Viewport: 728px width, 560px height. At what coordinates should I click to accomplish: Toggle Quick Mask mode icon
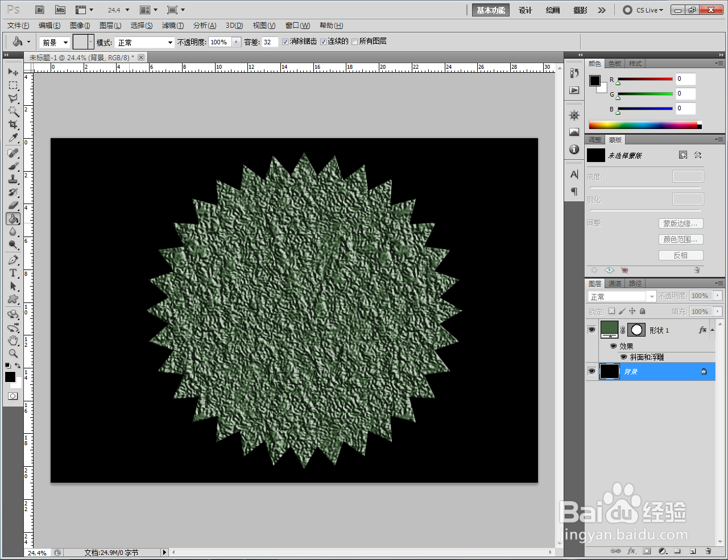[x=13, y=396]
